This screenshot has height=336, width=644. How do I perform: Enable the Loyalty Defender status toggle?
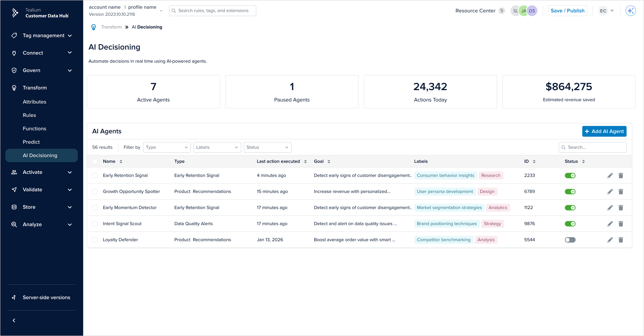pyautogui.click(x=570, y=240)
